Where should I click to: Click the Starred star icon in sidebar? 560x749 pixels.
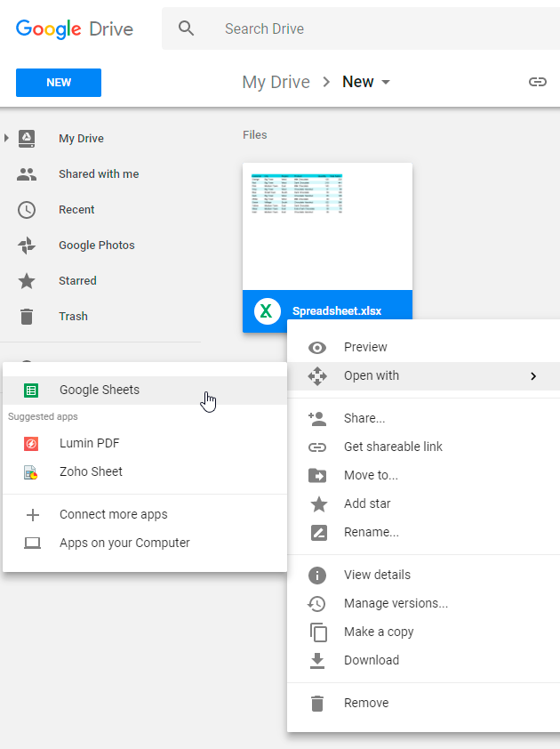pos(27,281)
